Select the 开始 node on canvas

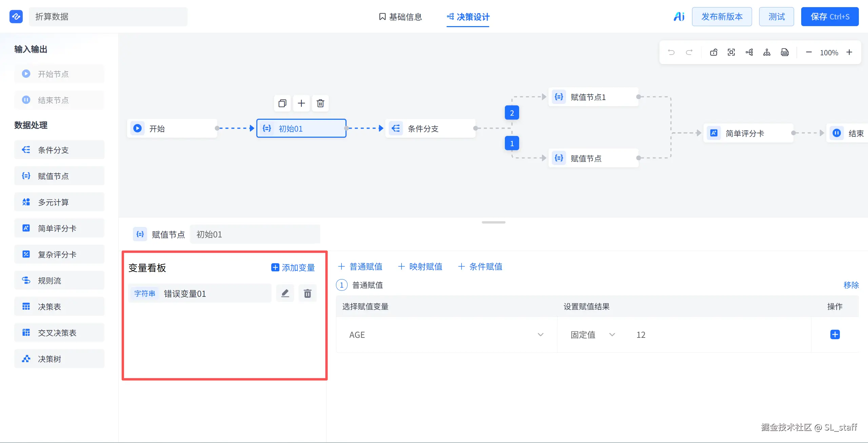point(172,129)
